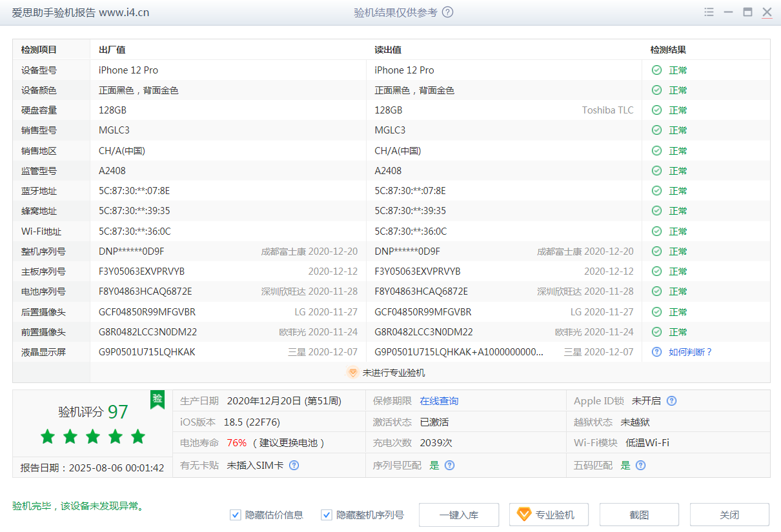
Task: Select factory mainboard serial F3Y05063EXVPRVYB
Action: [x=142, y=271]
